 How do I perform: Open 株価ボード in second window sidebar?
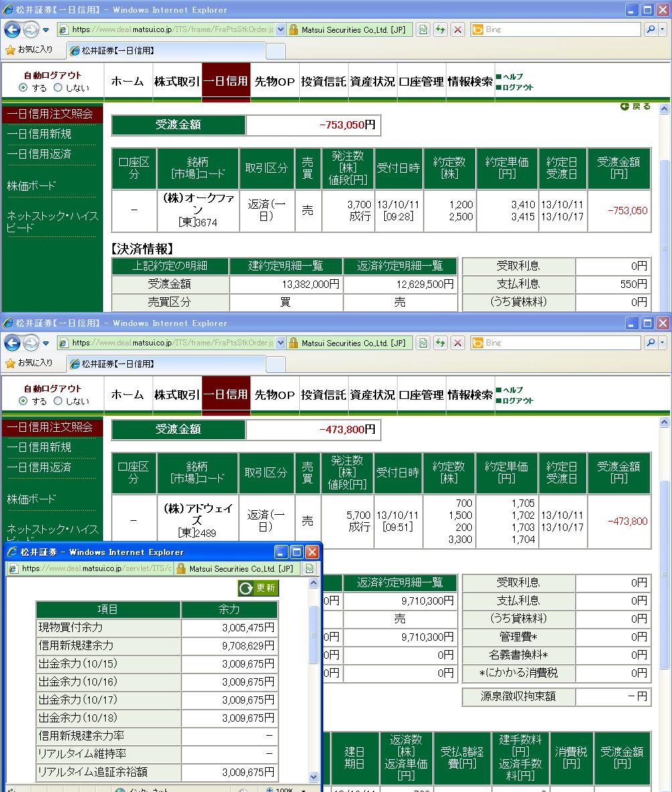pyautogui.click(x=31, y=499)
